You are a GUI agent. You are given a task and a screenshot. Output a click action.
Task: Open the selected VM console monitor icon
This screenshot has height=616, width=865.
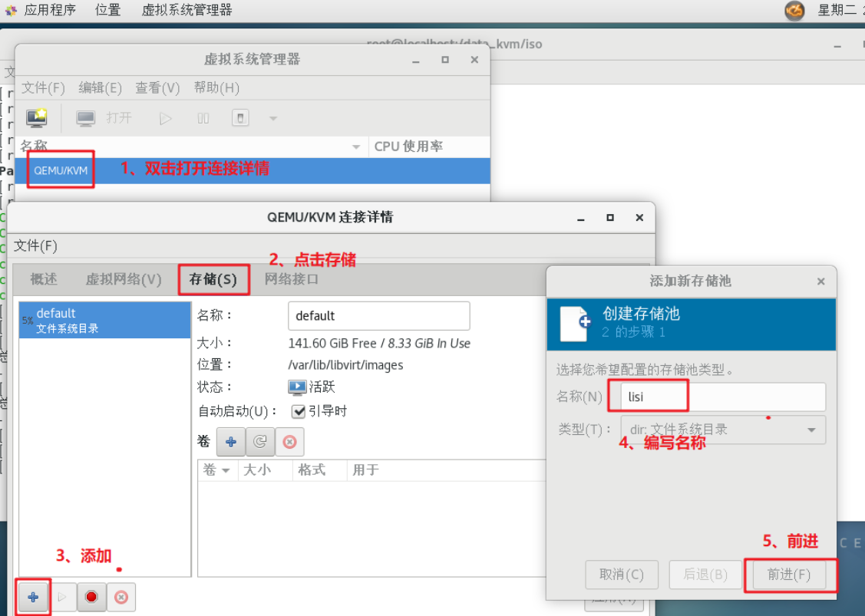(85, 118)
